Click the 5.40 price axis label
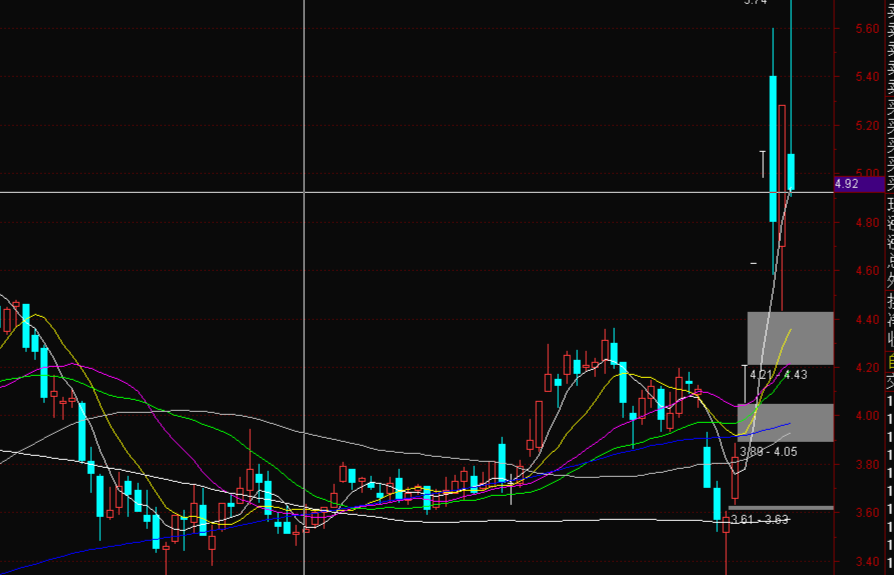 coord(867,76)
